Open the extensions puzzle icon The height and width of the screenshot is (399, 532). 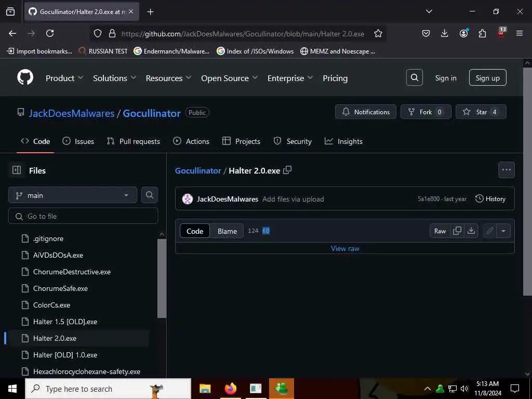482,33
